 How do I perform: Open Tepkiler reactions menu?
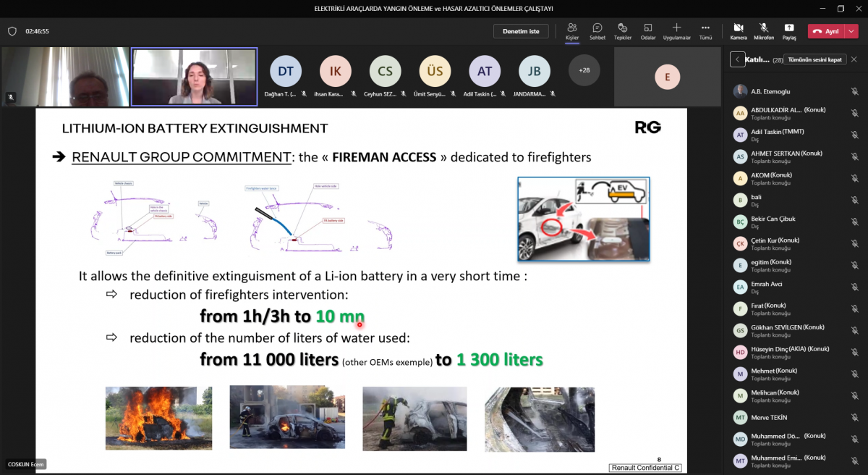(x=623, y=31)
